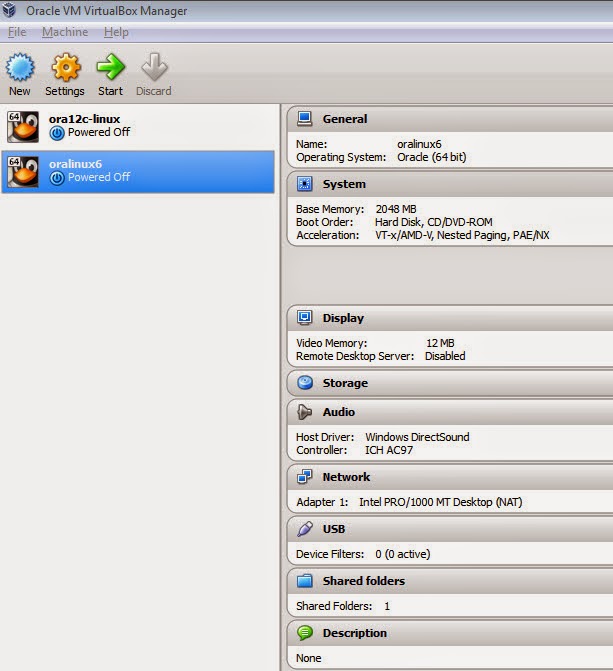
Task: Open the Audio section header link
Action: click(x=339, y=412)
